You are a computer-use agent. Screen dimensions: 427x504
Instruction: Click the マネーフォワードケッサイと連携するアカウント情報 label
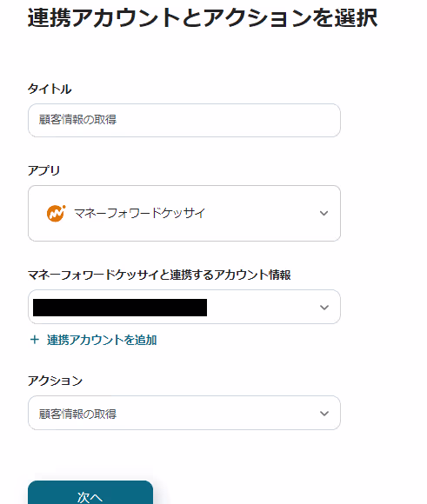pos(159,275)
